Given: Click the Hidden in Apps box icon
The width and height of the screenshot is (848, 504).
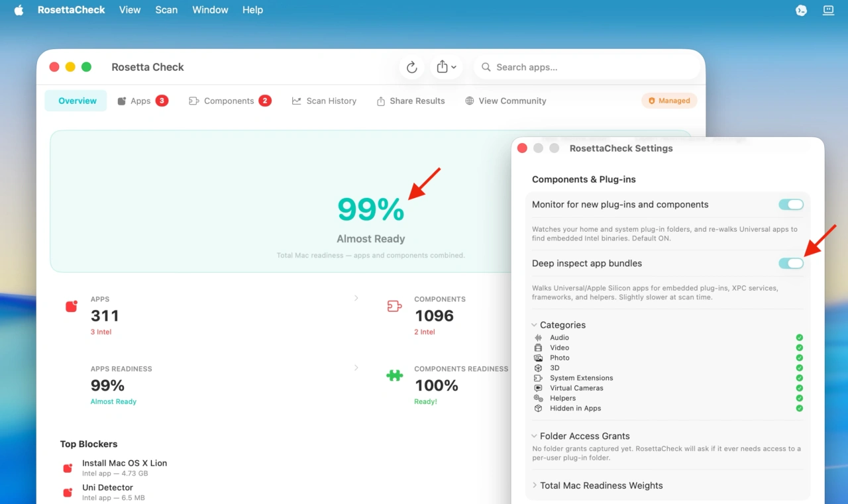Looking at the screenshot, I should coord(538,409).
